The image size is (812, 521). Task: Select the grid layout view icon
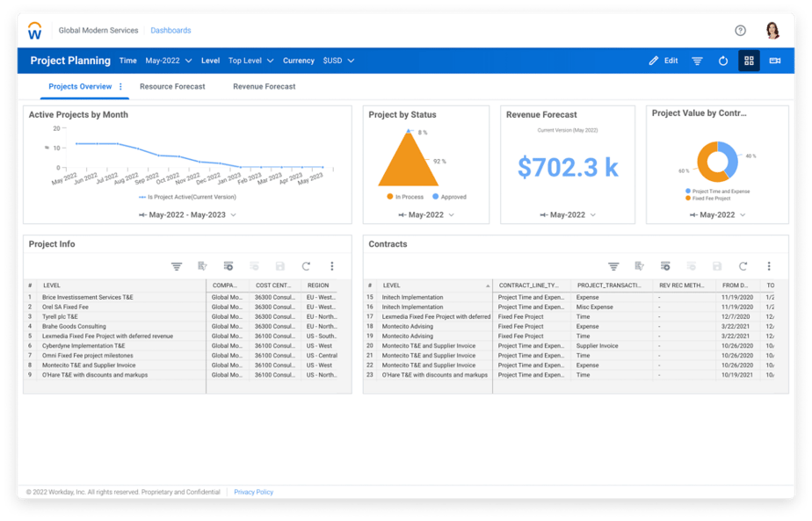pyautogui.click(x=749, y=61)
